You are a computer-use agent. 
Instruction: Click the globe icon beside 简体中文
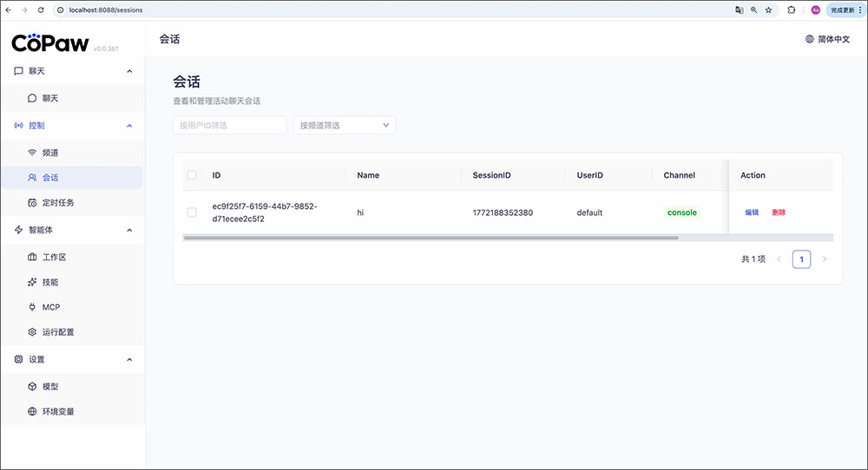point(809,39)
